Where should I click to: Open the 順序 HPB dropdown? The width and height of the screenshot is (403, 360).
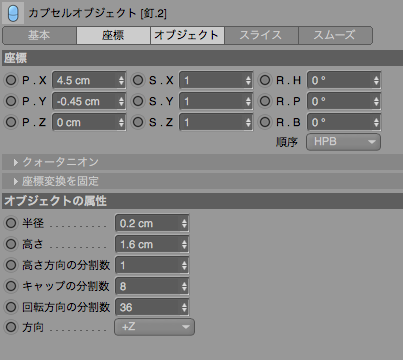[x=343, y=142]
